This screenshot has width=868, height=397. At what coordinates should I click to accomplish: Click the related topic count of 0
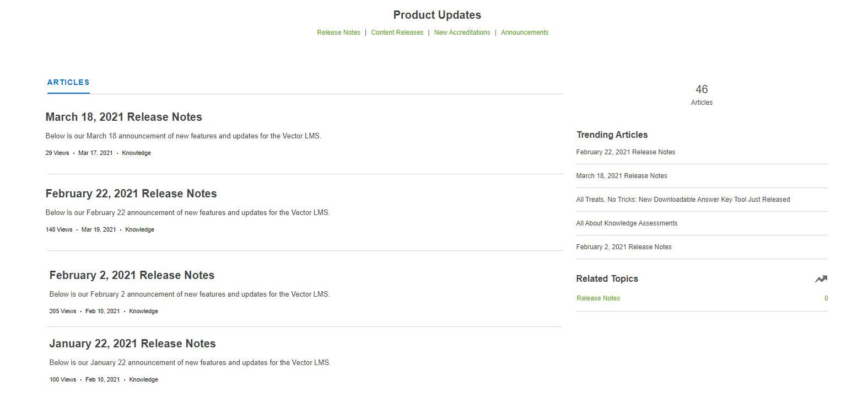(x=826, y=298)
